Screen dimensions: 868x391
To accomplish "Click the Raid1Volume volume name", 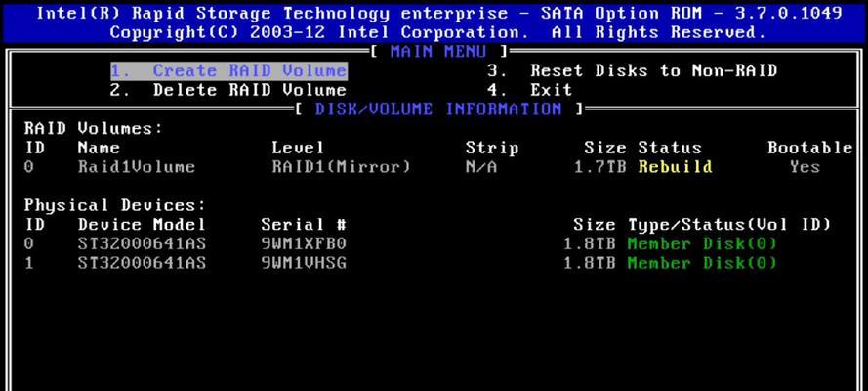I will (136, 167).
